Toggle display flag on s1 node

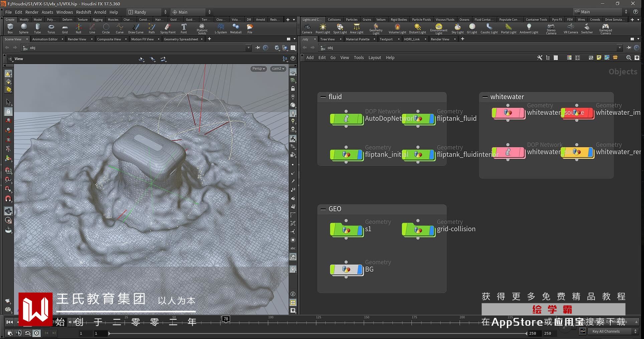tap(360, 230)
